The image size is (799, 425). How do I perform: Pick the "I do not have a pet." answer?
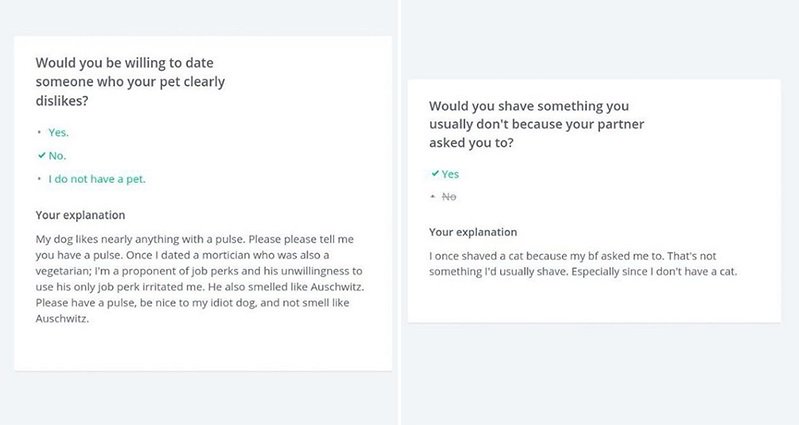(x=103, y=180)
